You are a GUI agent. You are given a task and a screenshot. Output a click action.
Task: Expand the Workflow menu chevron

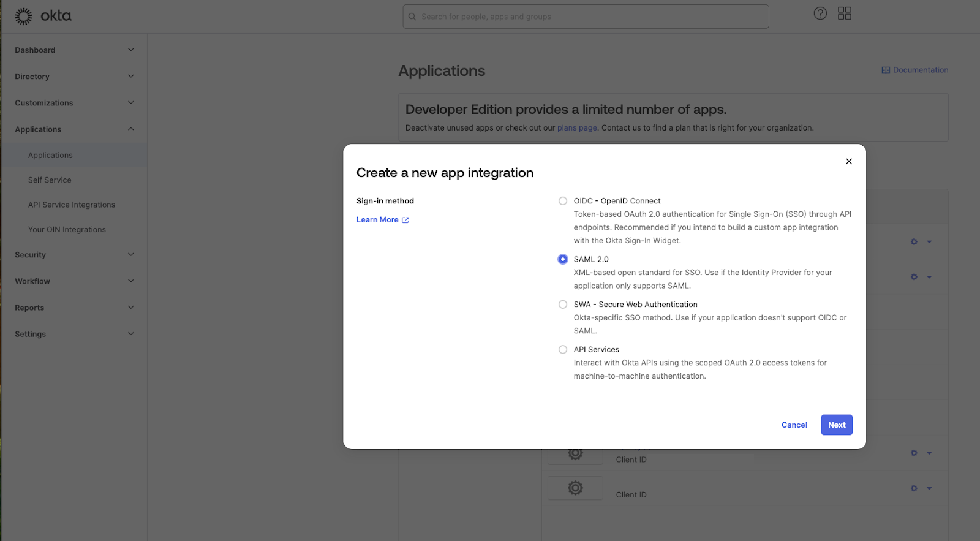pos(130,281)
